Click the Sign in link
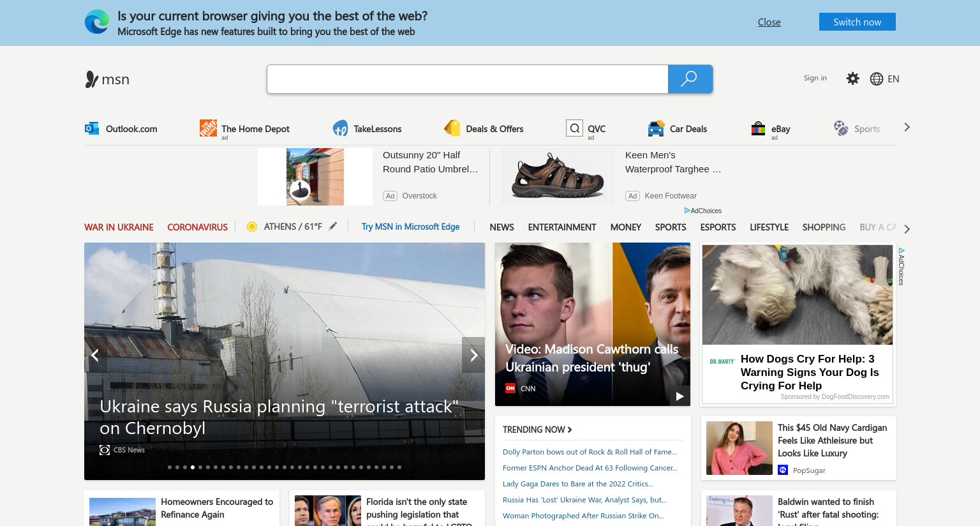The width and height of the screenshot is (980, 526). 815,78
